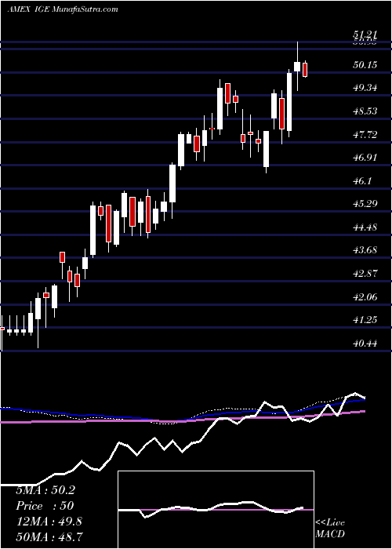This screenshot has width=392, height=549.
Task: Click the 49.34 price axis label
Action: [365, 88]
